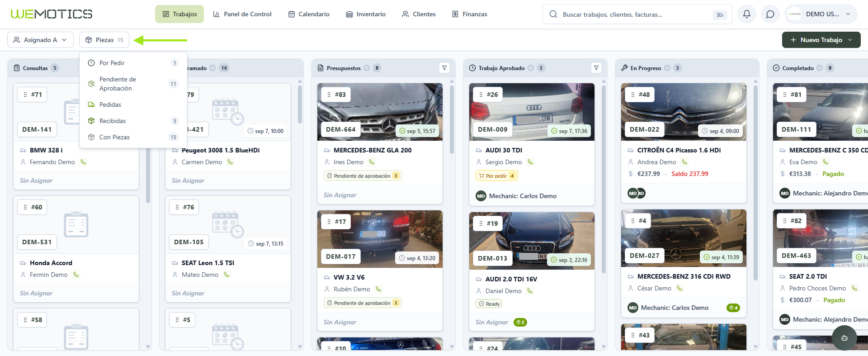Viewport: 868px width, 356px height.
Task: Click the green parts badge on DEM-027 card
Action: click(x=733, y=308)
